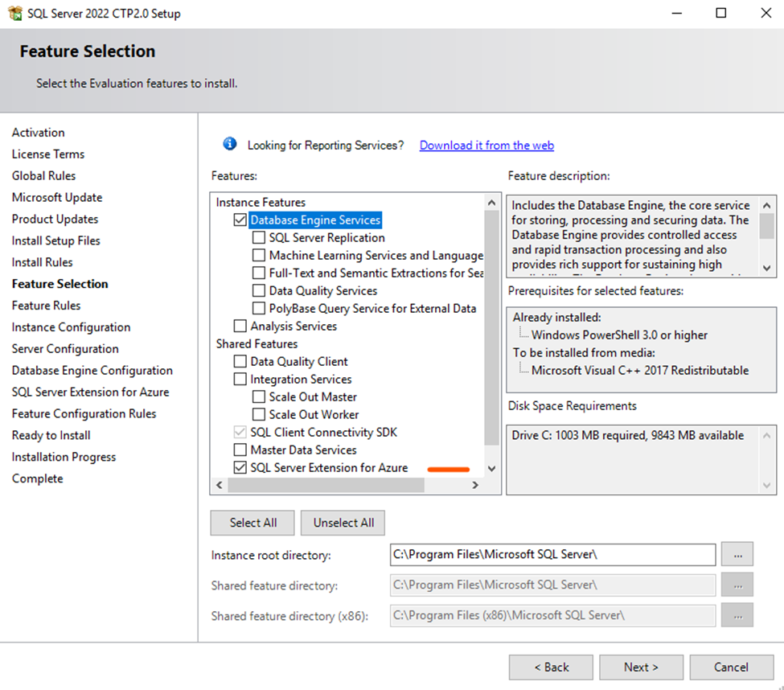The image size is (784, 690).
Task: Select the Database Engine Configuration step
Action: [x=92, y=371]
